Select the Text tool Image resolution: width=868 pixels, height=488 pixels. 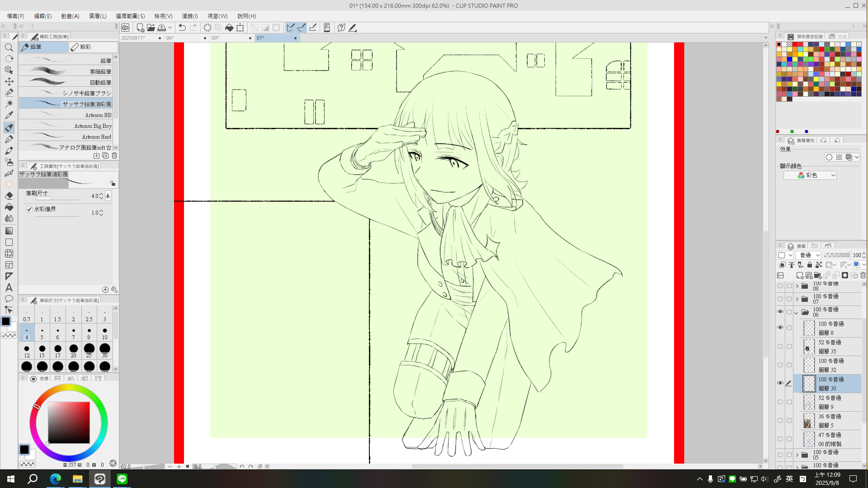9,288
